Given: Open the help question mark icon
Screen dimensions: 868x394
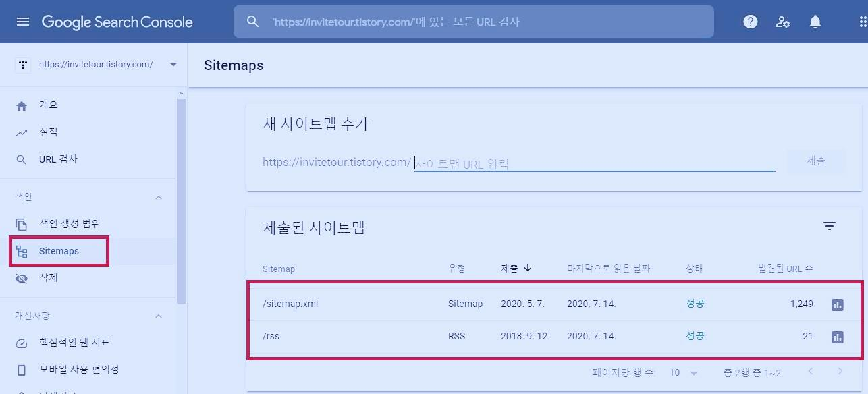Looking at the screenshot, I should click(x=750, y=22).
